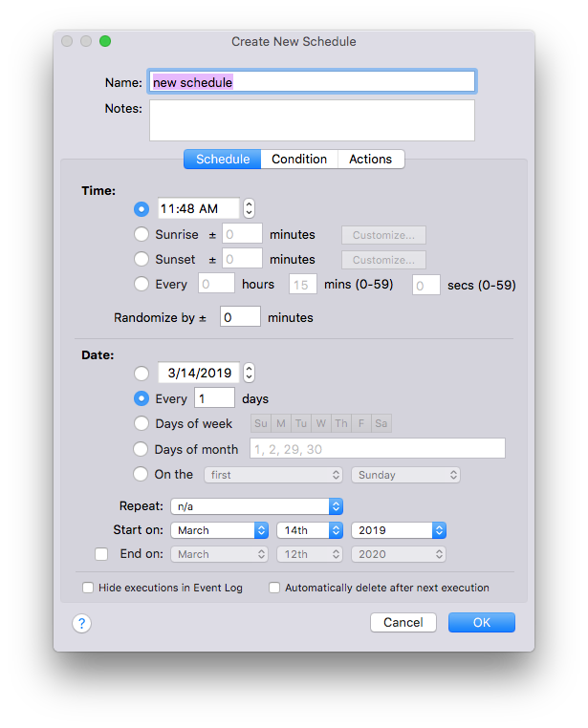
Task: Open the Start on day dropdown 14th
Action: (310, 530)
